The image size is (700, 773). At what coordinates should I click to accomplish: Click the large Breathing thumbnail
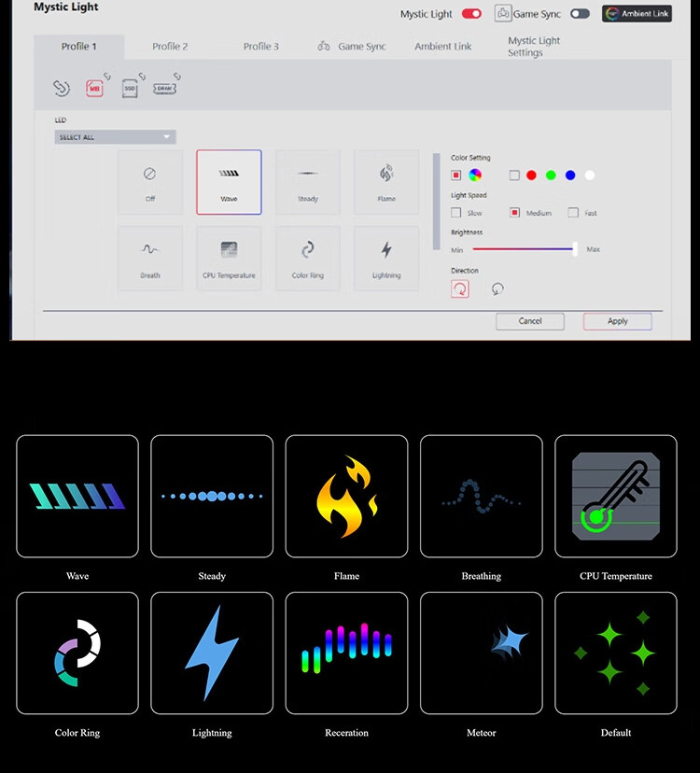click(x=481, y=496)
